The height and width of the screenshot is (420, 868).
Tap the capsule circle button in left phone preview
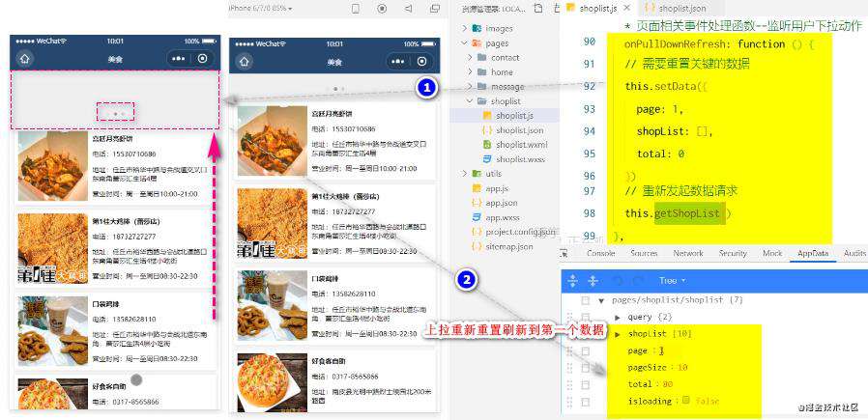203,59
